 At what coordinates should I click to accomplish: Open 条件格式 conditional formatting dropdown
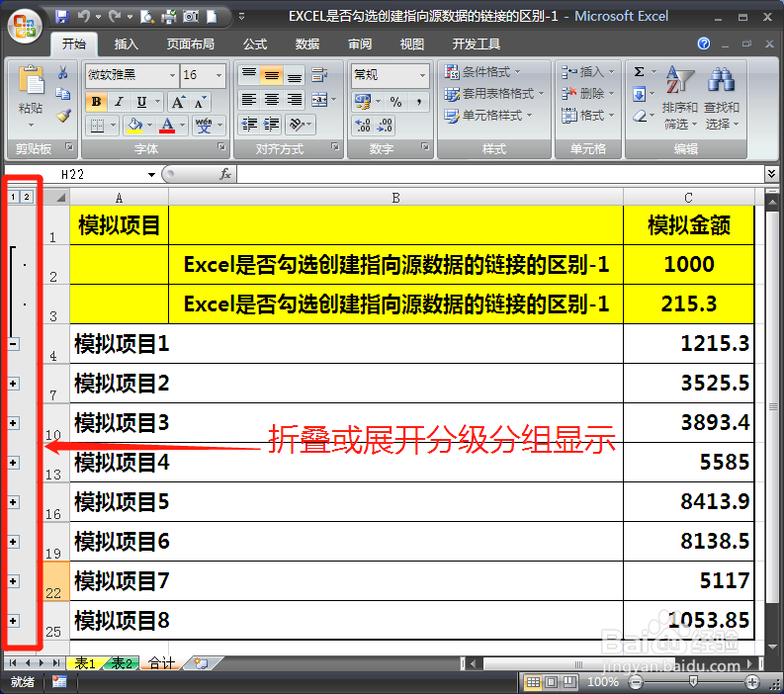click(x=482, y=72)
